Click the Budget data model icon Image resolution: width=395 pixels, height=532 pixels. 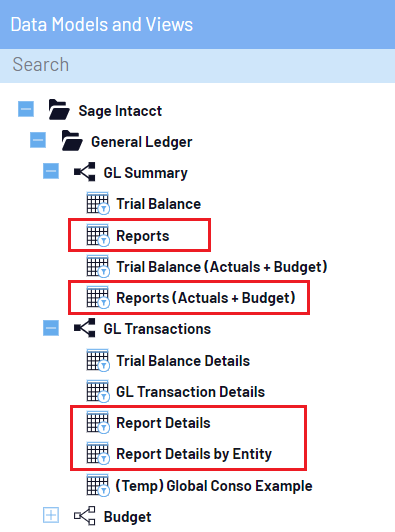85,516
